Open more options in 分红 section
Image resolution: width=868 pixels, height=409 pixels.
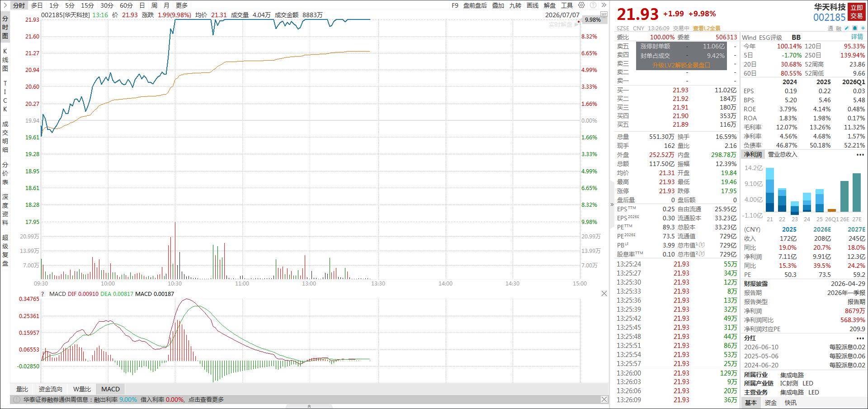(860, 338)
